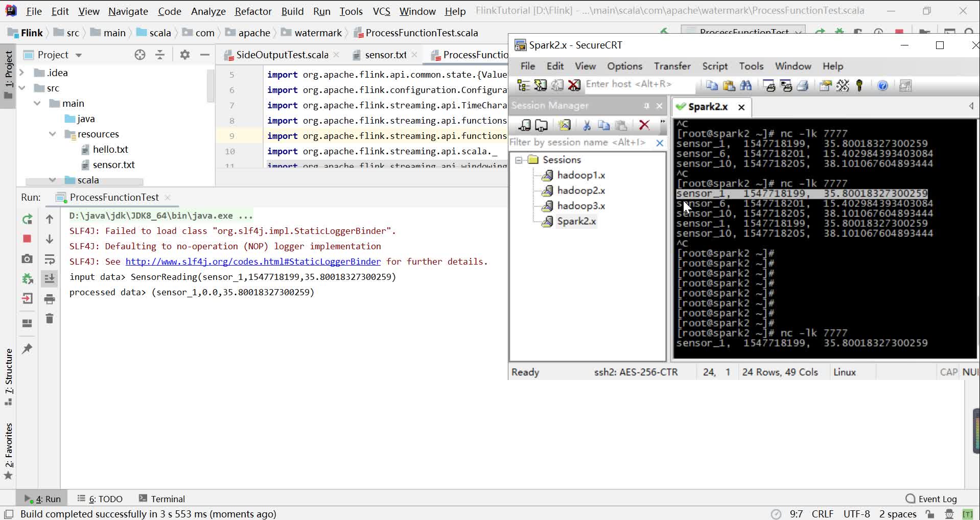Open the Refactor menu in IntelliJ
The width and height of the screenshot is (980, 520).
coord(253,11)
